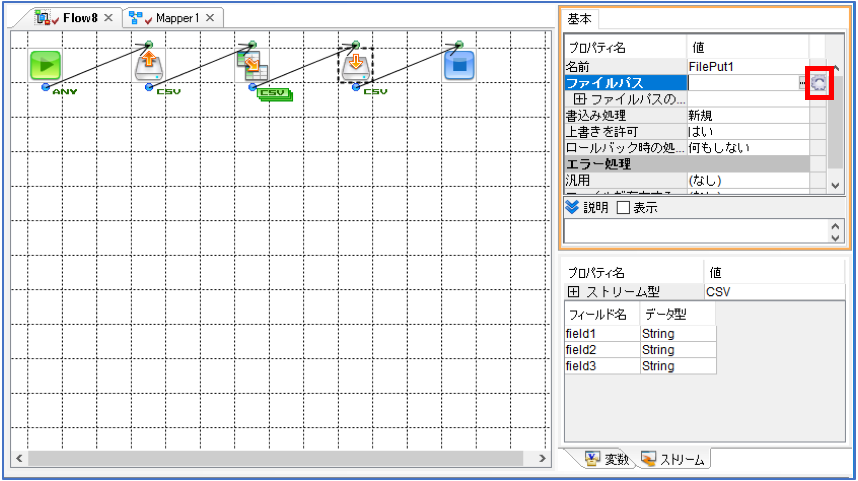This screenshot has height=481, width=858.
Task: Open the 基本 properties tab
Action: (x=579, y=19)
